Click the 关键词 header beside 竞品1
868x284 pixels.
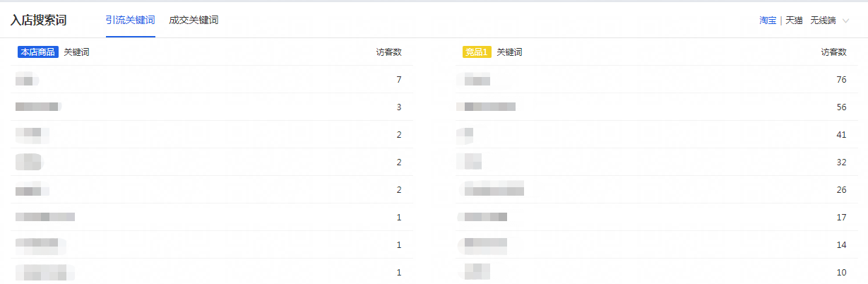coord(509,52)
